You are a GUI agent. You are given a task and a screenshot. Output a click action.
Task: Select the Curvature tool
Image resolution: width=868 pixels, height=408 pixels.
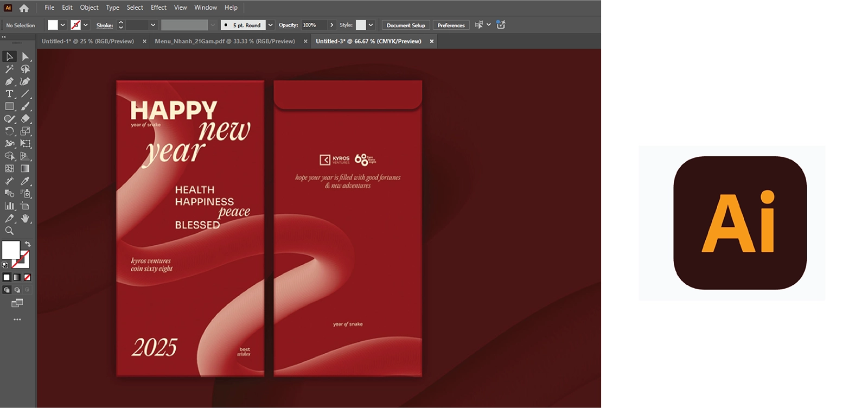click(x=25, y=81)
